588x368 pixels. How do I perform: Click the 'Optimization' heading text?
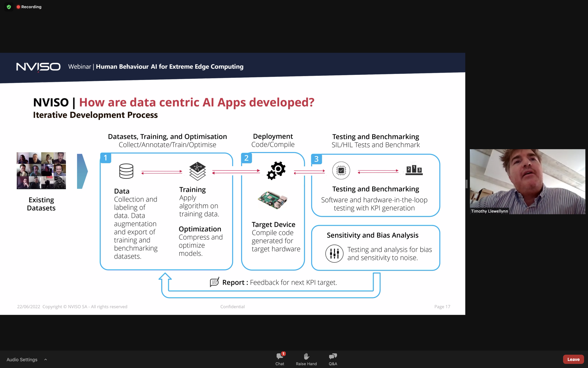[200, 229]
